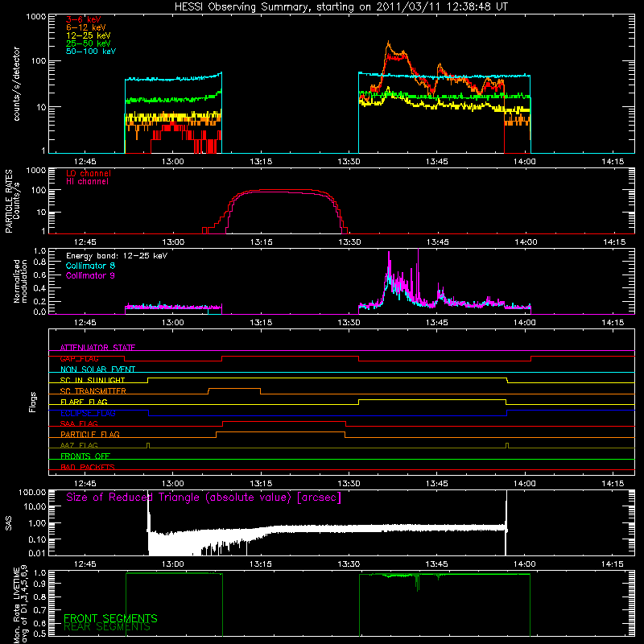Click the 13:30 tick under particle rates plot
This screenshot has height=644, width=644.
point(349,242)
